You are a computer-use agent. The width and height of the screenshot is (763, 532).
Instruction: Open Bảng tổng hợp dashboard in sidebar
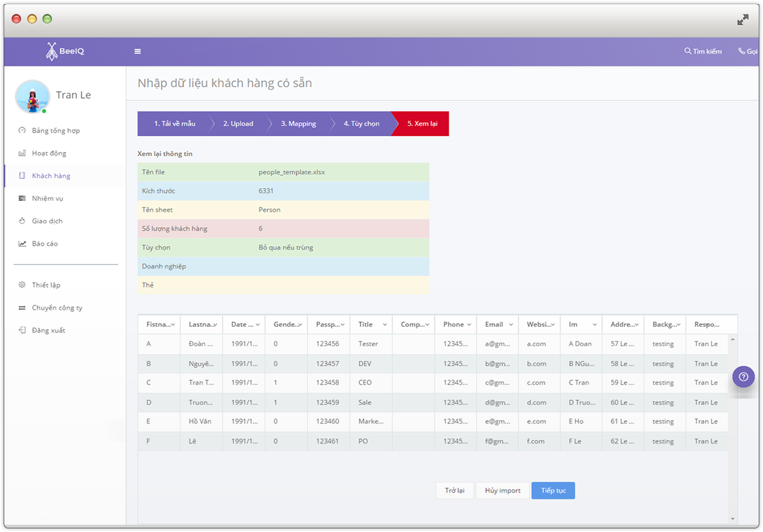tap(55, 131)
